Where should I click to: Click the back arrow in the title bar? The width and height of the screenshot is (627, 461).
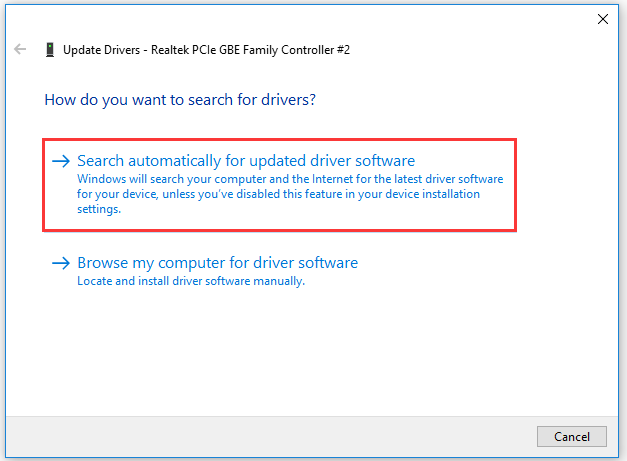pyautogui.click(x=20, y=49)
